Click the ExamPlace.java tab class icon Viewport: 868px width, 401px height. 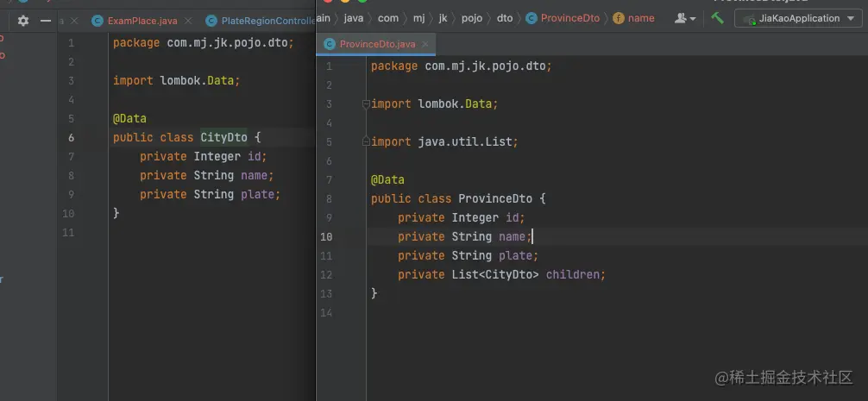97,21
